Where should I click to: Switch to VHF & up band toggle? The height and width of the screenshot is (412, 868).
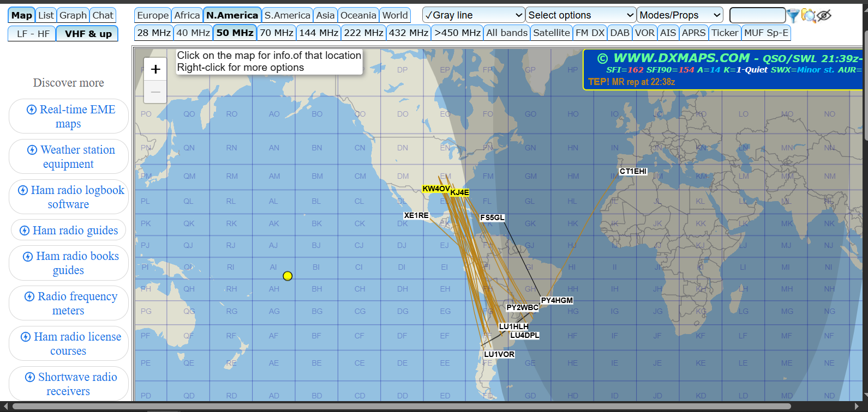tap(88, 34)
